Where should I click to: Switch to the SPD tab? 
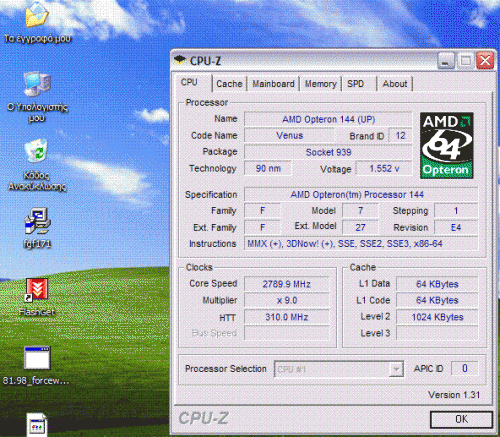click(355, 84)
